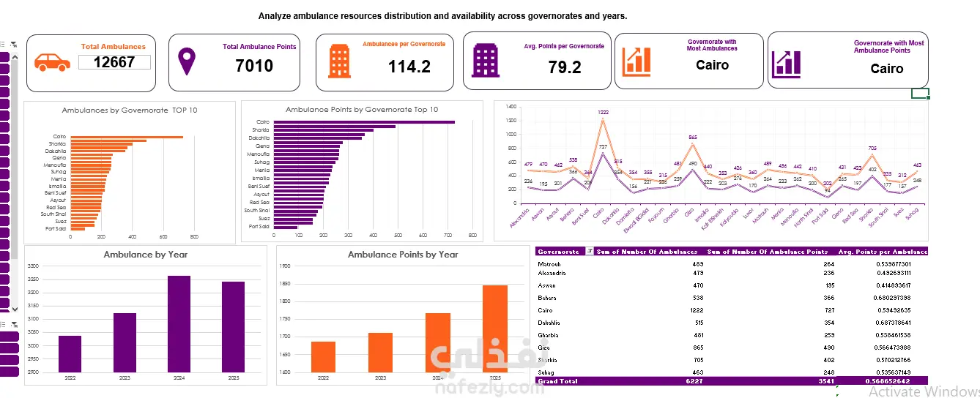
Task: Select the 2022 bar in Ambulance Points by Year
Action: (x=323, y=356)
